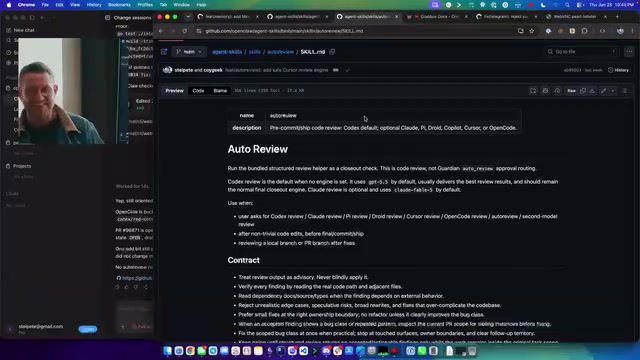Open Finder in the Dock

pyautogui.click(x=168, y=351)
